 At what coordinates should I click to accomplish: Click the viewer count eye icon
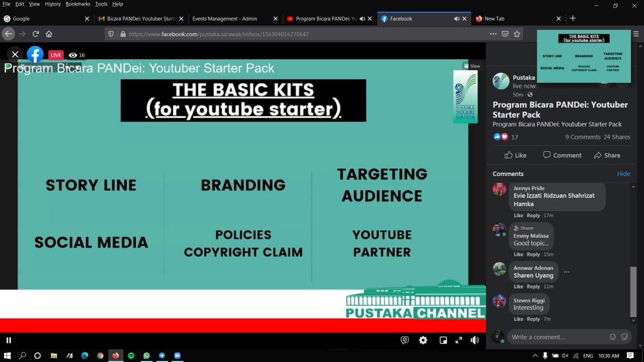[x=73, y=55]
